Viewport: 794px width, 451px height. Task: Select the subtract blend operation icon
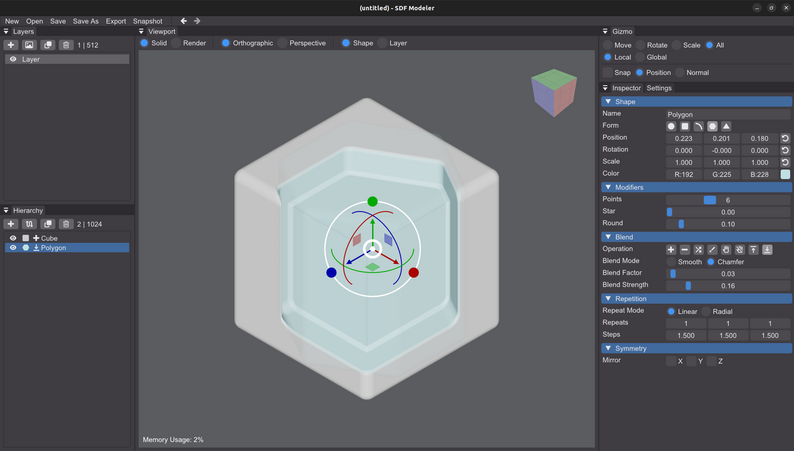(x=685, y=250)
